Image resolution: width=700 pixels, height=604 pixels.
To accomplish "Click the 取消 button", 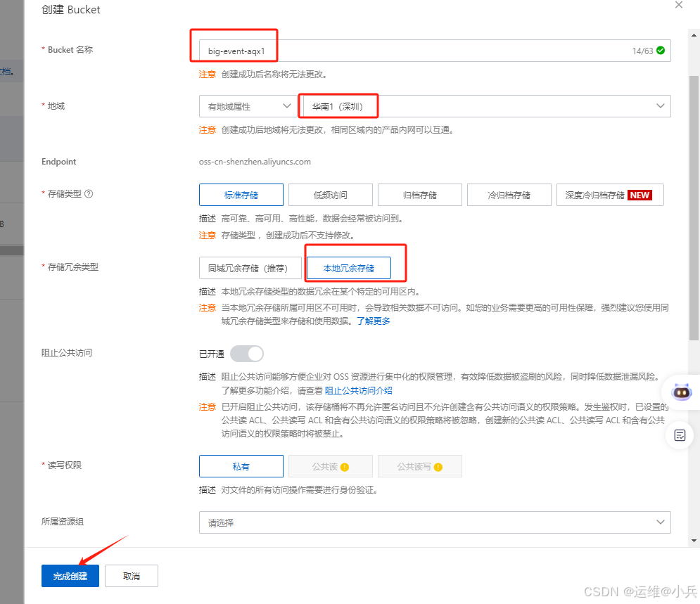I will coord(132,576).
